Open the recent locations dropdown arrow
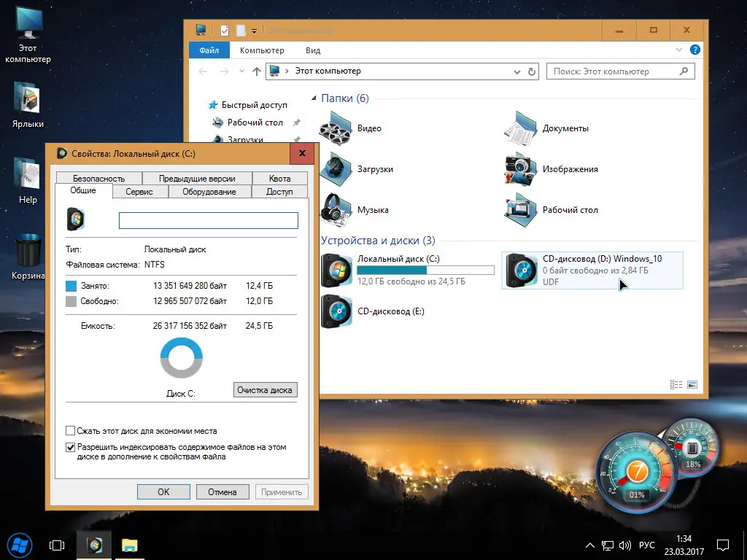 click(241, 71)
